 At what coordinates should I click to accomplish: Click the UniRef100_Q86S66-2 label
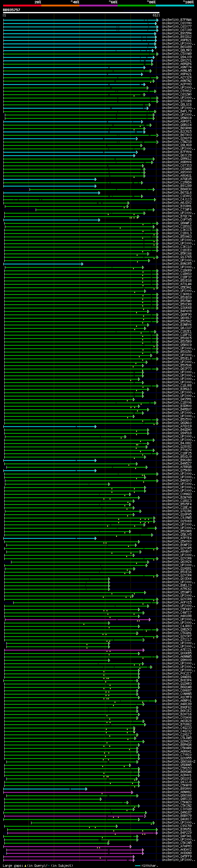(179, 761)
